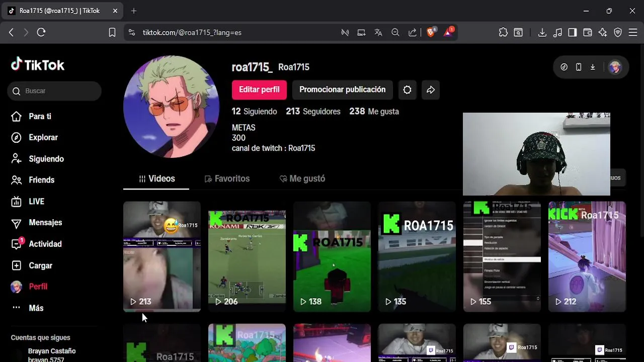Select the Roa1715 TikTok browser tab

tap(62, 11)
